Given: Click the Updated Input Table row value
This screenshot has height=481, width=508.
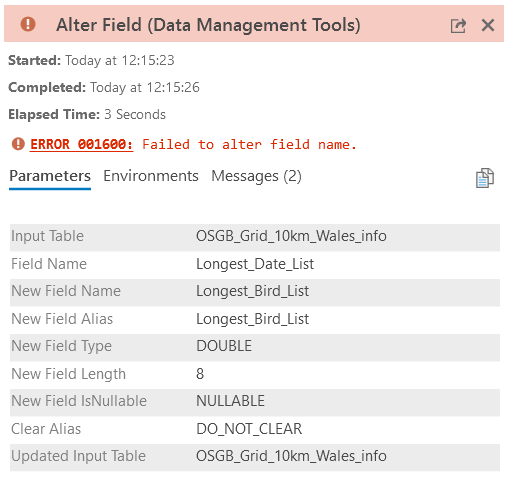Looking at the screenshot, I should 291,456.
